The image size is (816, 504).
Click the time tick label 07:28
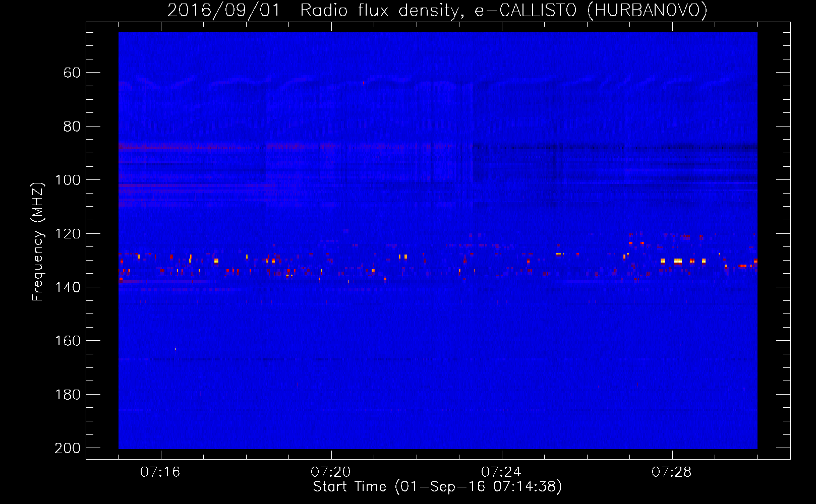(x=672, y=472)
